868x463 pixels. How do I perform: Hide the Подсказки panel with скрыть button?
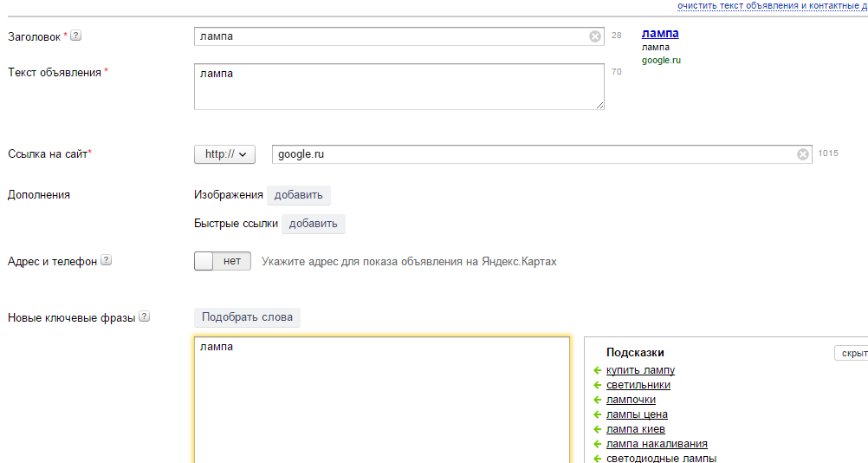(852, 353)
